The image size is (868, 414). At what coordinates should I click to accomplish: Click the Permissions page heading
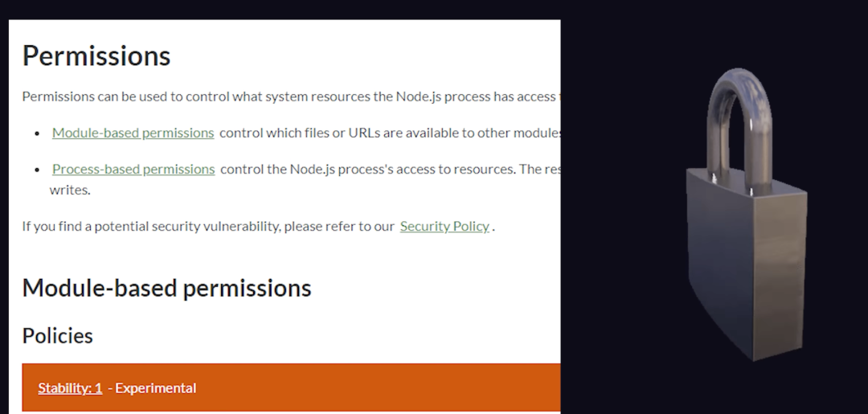[x=96, y=56]
